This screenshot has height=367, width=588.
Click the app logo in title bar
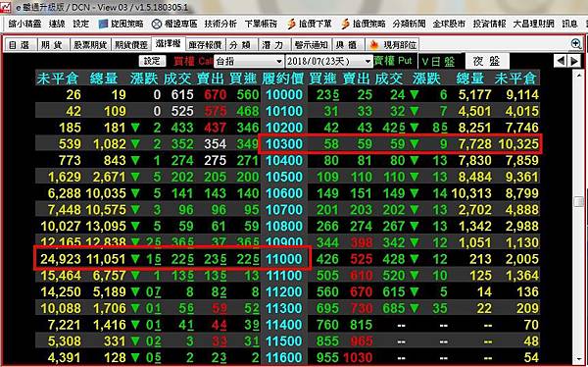[x=5, y=7]
